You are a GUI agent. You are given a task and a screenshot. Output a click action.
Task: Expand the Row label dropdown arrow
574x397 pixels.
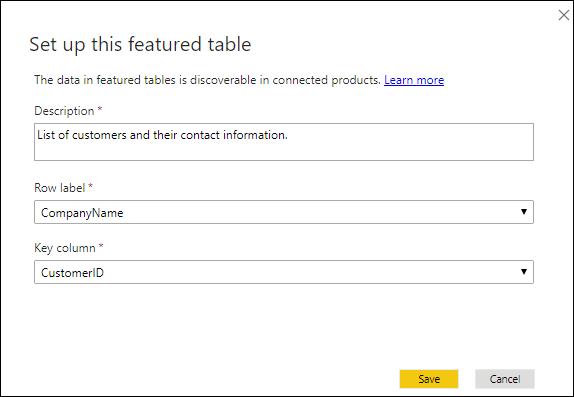tap(524, 212)
